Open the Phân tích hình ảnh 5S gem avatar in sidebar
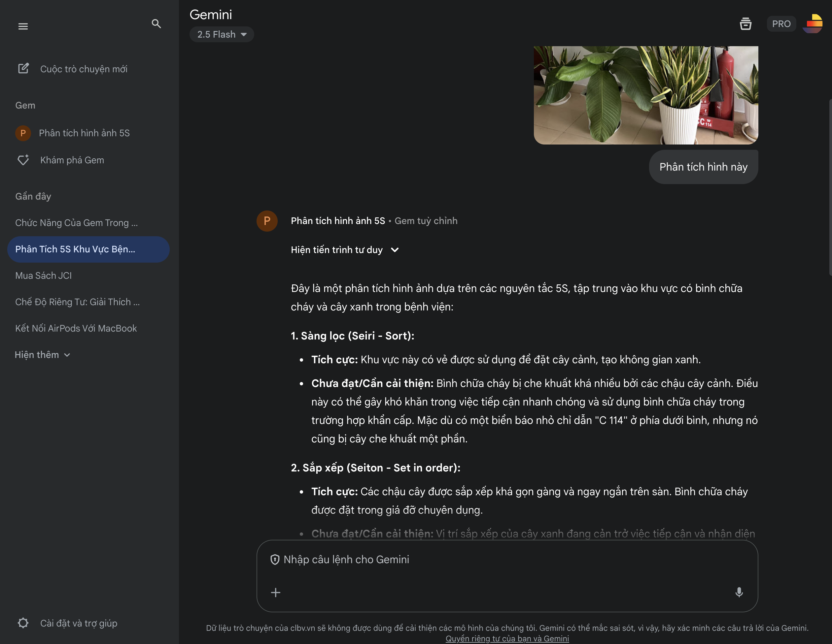 23,133
